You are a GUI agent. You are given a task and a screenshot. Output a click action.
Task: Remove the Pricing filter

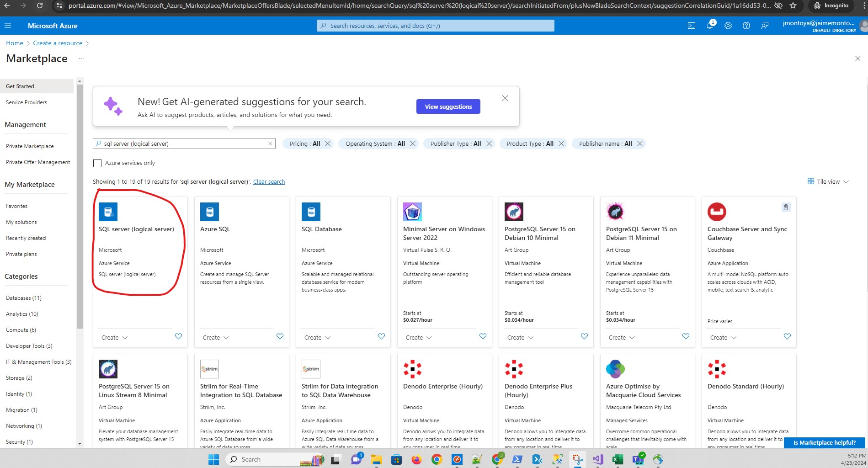328,144
